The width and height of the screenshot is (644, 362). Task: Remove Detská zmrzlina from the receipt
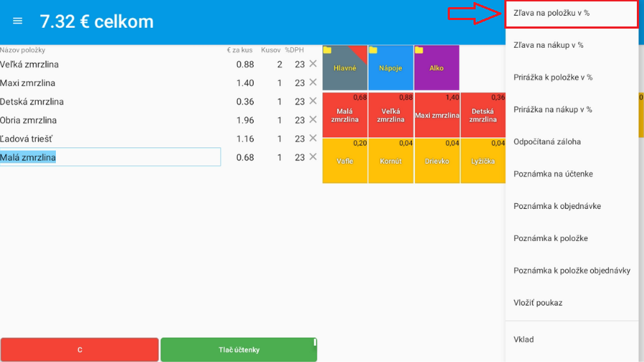pos(312,102)
